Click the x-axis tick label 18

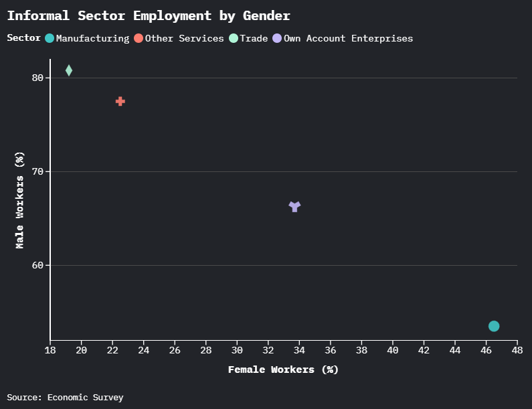click(50, 350)
